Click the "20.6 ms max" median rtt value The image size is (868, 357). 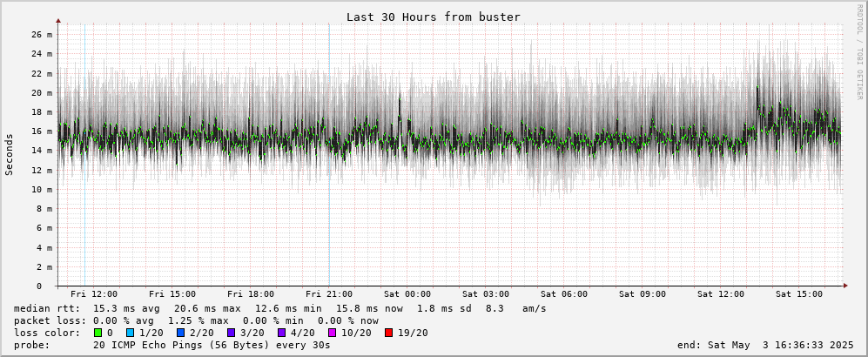tap(207, 308)
